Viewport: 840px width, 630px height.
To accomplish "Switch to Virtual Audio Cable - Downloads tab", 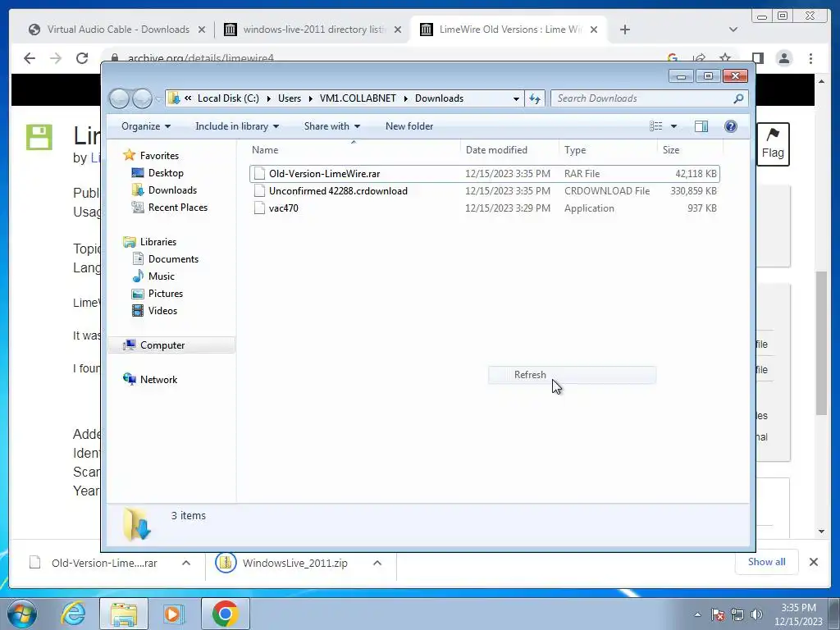I will click(x=117, y=30).
